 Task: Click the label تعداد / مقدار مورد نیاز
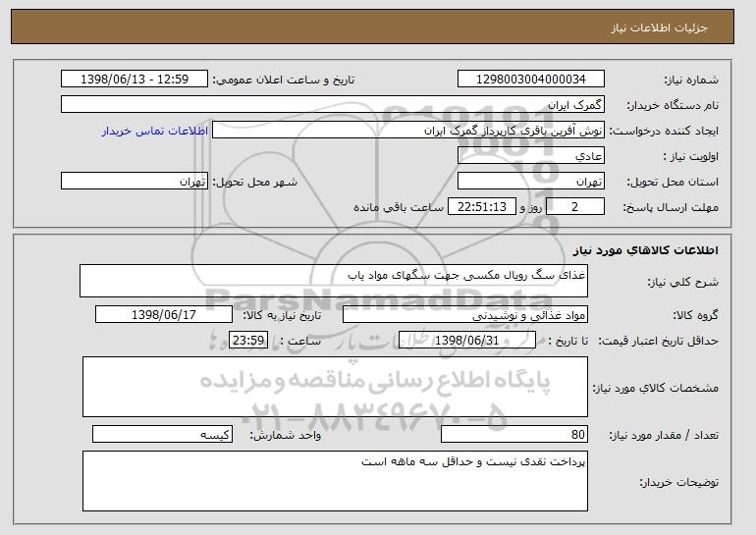(x=664, y=435)
